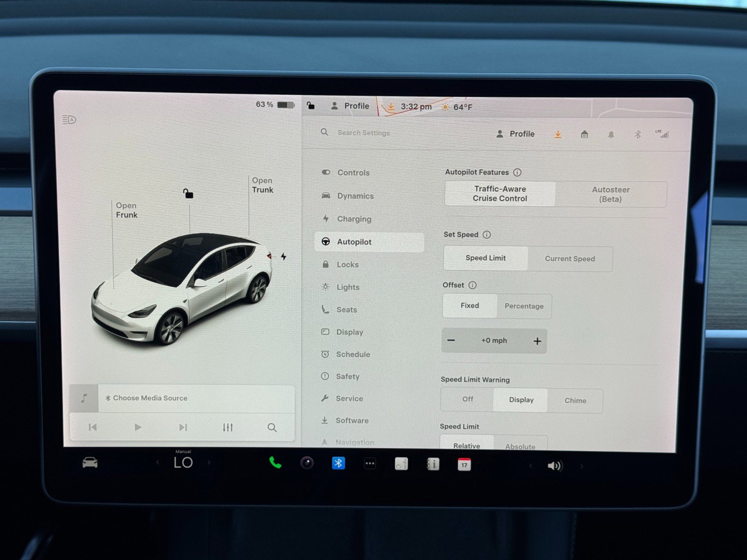Open software updates via the orange download icon

coord(558,134)
